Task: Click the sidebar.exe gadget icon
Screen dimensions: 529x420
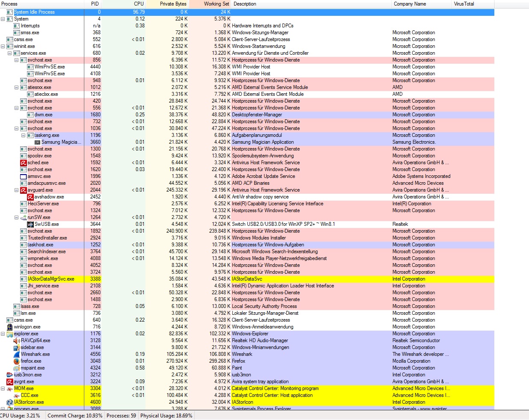Action: click(x=17, y=347)
